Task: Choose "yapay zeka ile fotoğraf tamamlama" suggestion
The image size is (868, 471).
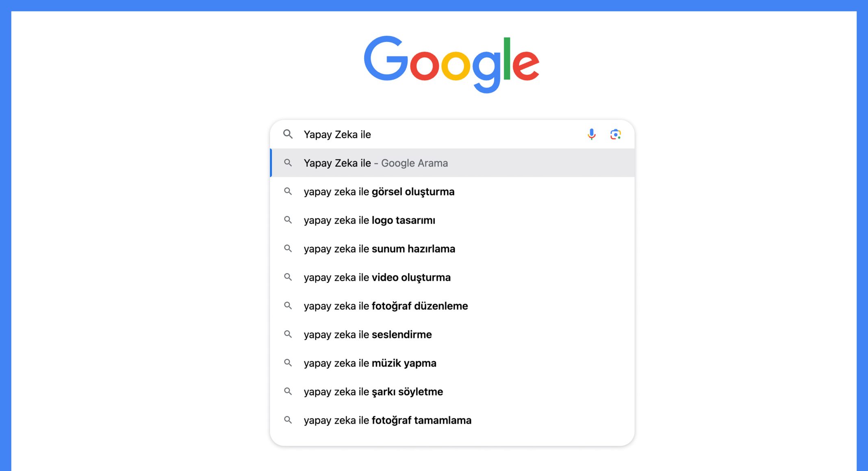Action: point(452,420)
